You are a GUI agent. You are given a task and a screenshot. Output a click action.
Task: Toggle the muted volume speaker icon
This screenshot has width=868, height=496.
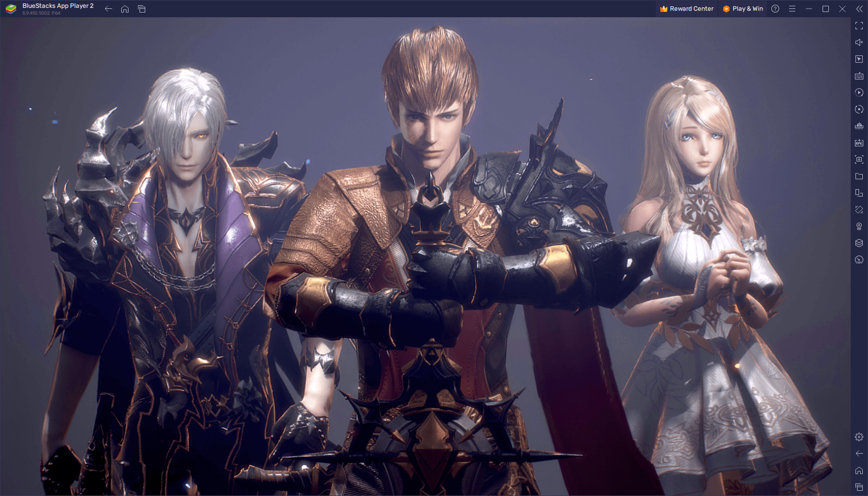click(x=859, y=42)
